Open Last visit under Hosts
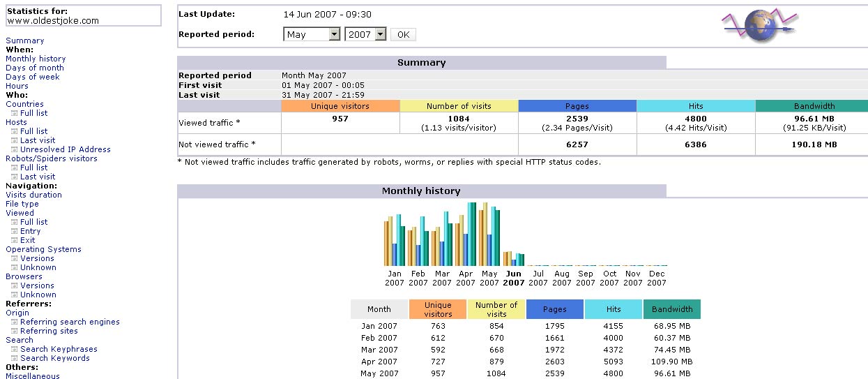 (38, 140)
